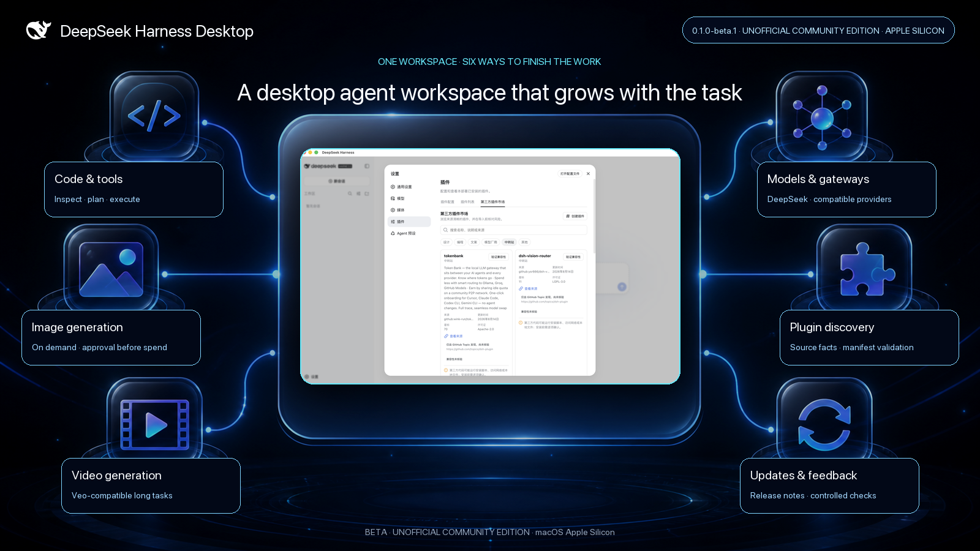Filter plugins by 设计 chip
This screenshot has width=980, height=551.
447,242
